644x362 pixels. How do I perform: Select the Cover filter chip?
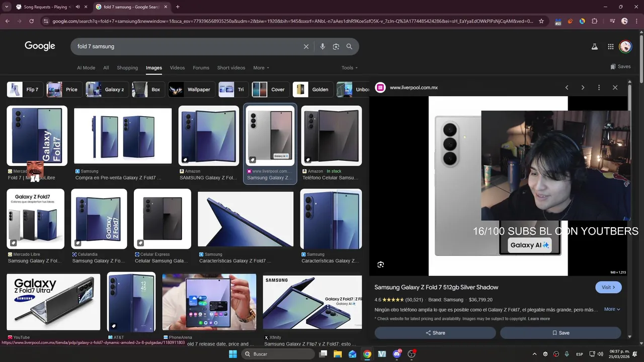pyautogui.click(x=270, y=89)
